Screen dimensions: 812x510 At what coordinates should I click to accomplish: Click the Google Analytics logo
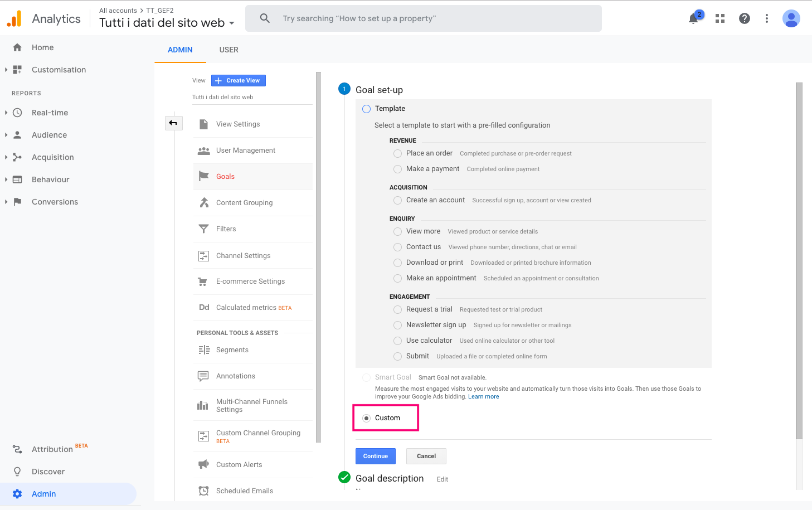tap(14, 18)
